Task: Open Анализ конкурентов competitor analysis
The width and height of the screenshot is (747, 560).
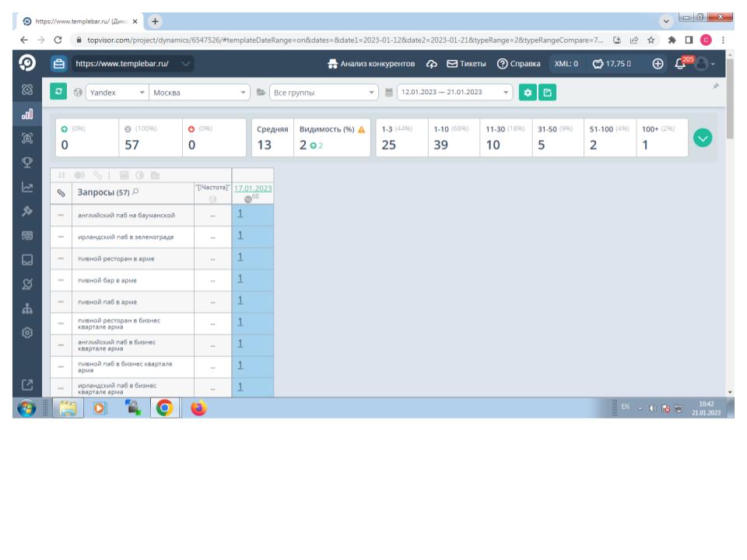Action: [372, 63]
